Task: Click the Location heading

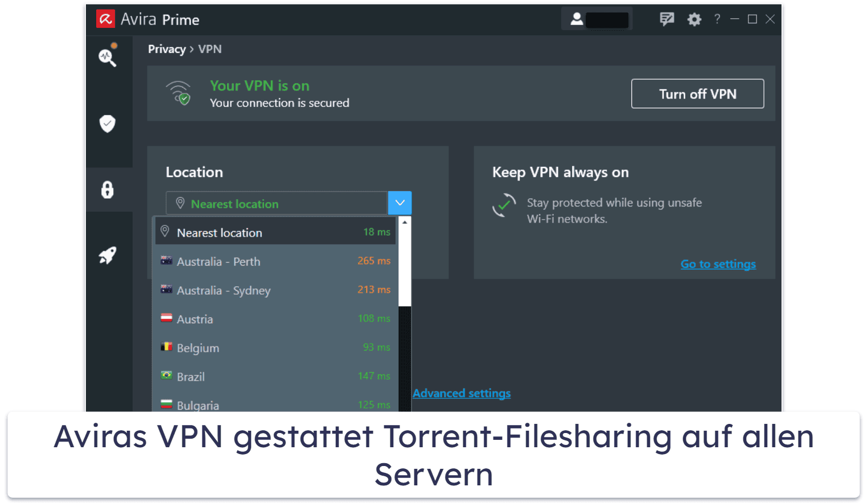Action: pos(194,172)
